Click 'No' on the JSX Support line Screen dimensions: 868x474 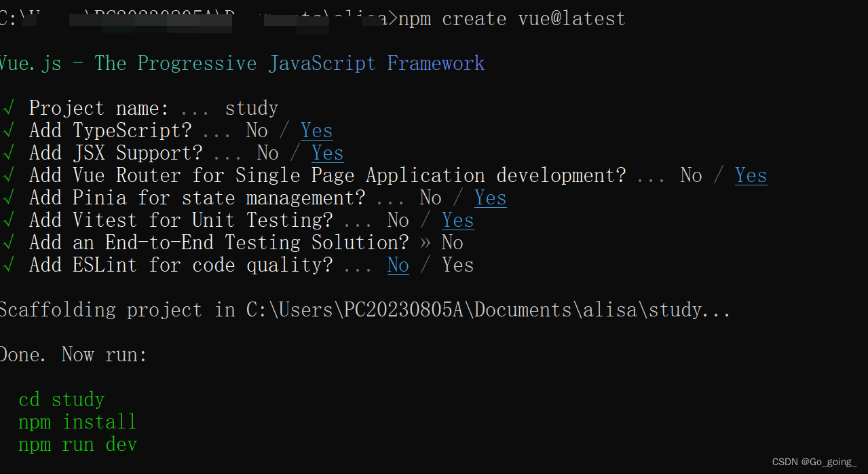[268, 153]
